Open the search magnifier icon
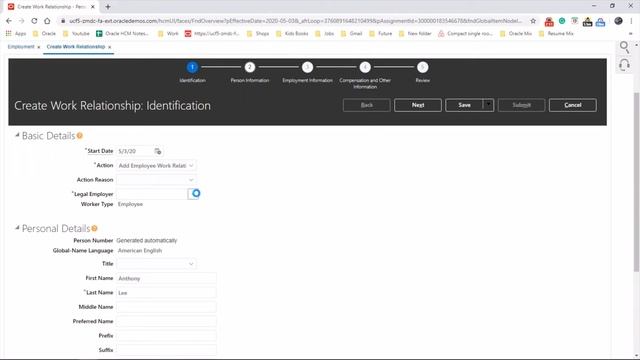Image resolution: width=640 pixels, height=360 pixels. click(624, 47)
